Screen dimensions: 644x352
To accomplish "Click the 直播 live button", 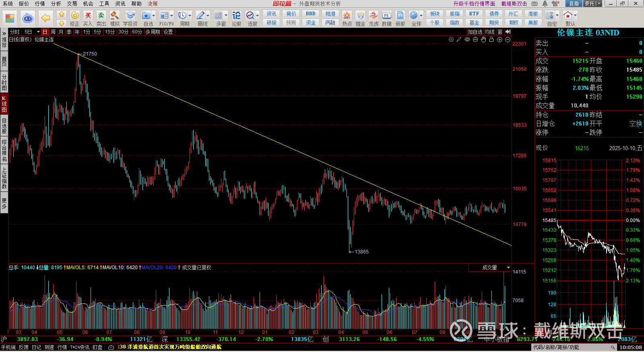I will click(574, 4).
